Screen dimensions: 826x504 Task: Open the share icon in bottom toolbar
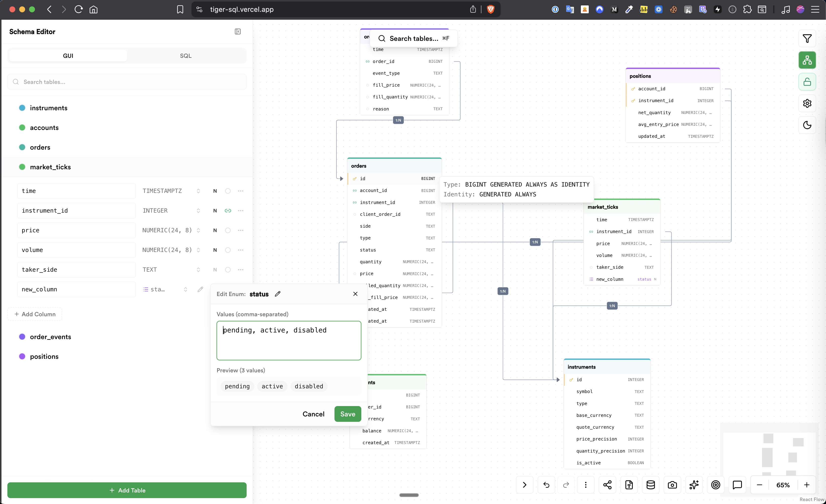(x=607, y=485)
